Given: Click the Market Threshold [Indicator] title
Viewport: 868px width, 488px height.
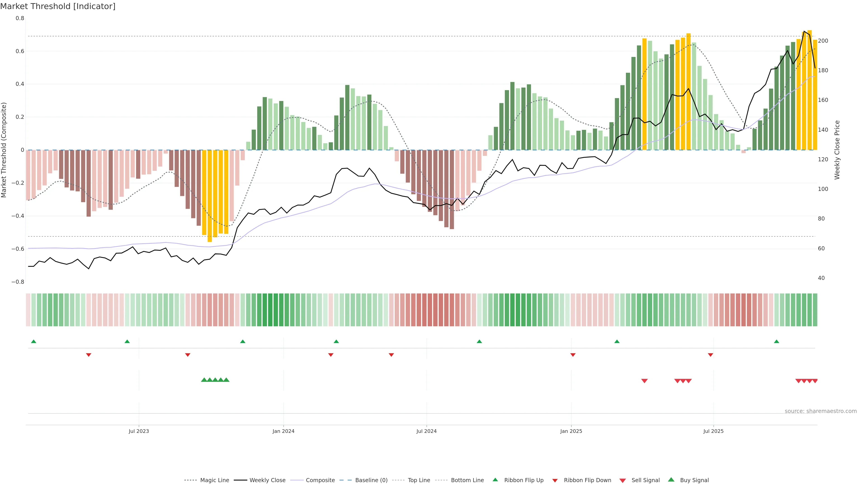Looking at the screenshot, I should point(58,6).
